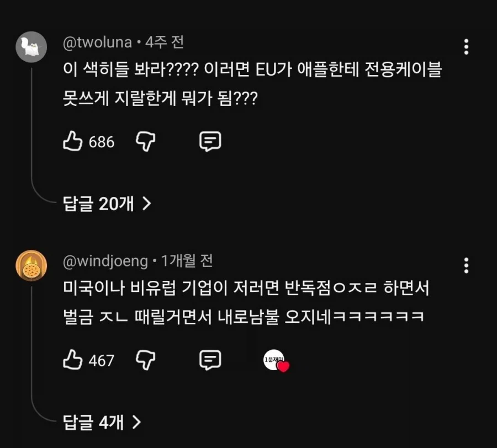Dislike @twoluna's comment
497x448 pixels.
coord(146,141)
